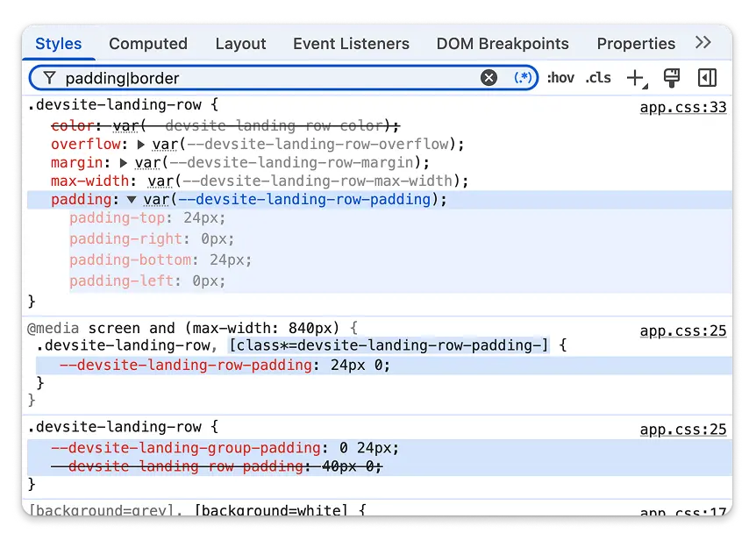This screenshot has width=756, height=540.
Task: Switch to the Computed tab
Action: coord(147,43)
